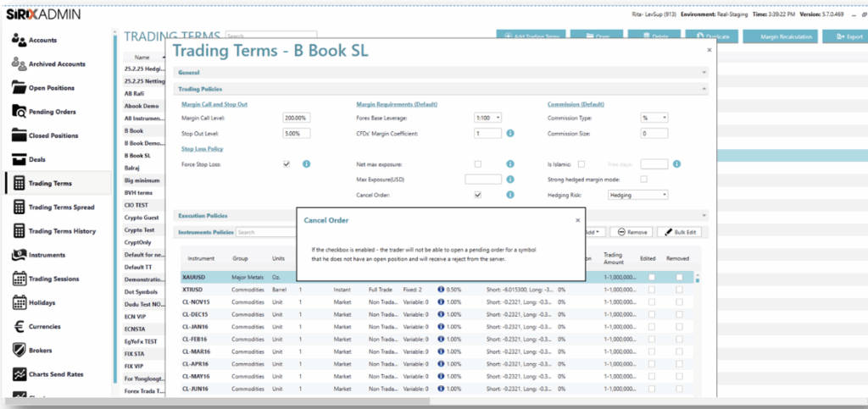Go to Trading Sessions in sidebar

coord(54,279)
